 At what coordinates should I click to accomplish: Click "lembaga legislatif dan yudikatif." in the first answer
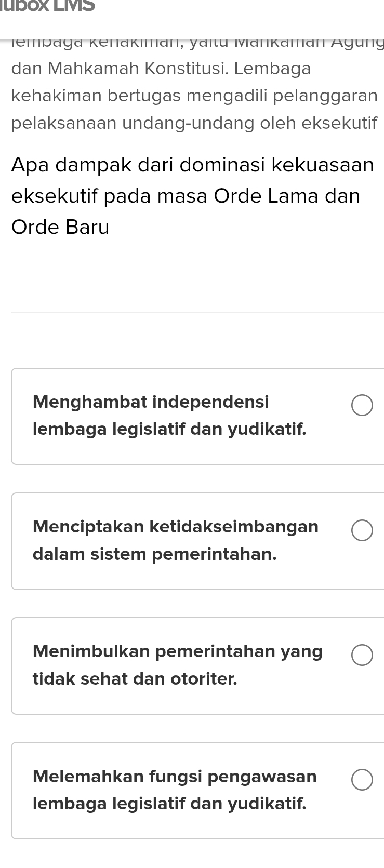[x=169, y=429]
